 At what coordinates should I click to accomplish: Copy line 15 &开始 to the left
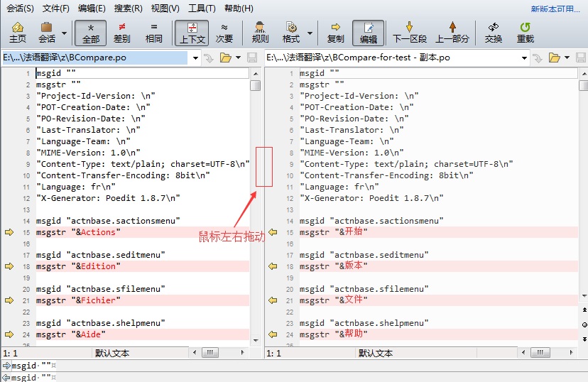point(273,232)
